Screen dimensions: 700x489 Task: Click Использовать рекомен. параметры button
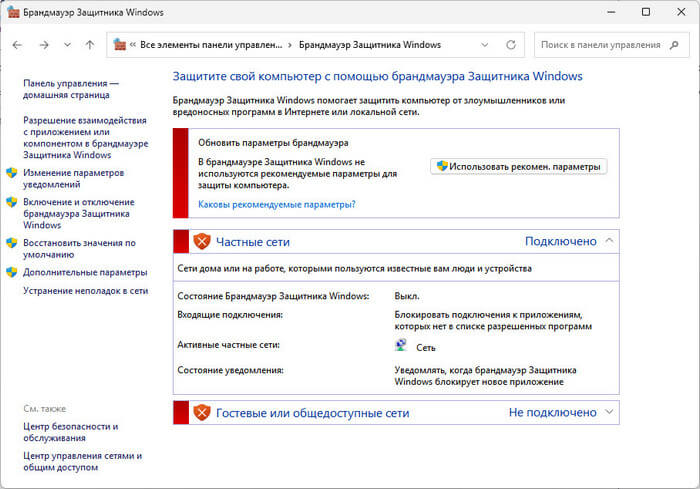[x=518, y=166]
